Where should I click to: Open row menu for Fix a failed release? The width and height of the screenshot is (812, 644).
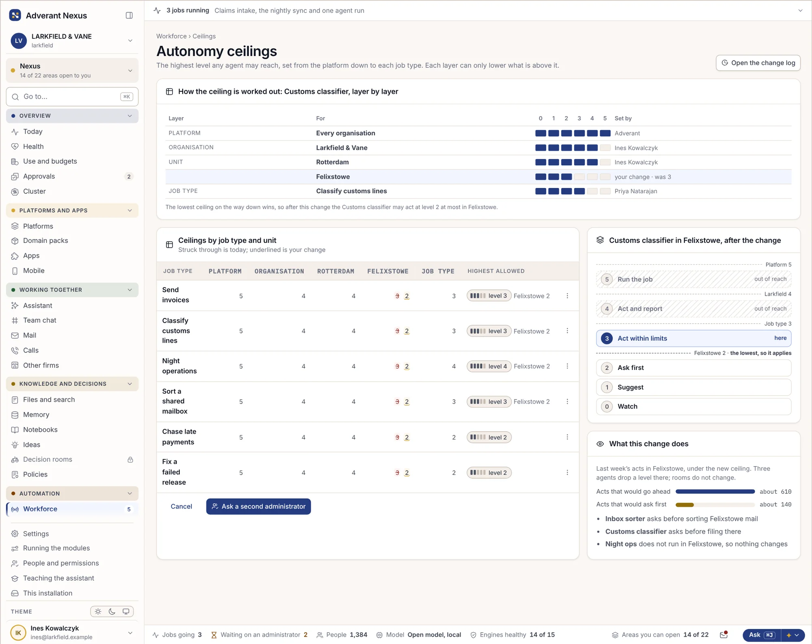[x=567, y=473]
